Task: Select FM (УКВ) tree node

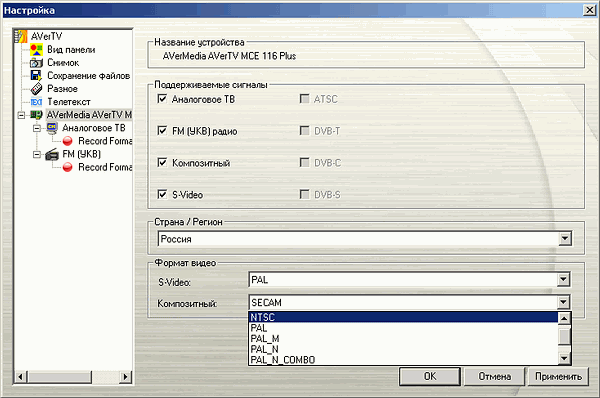Action: (x=82, y=154)
